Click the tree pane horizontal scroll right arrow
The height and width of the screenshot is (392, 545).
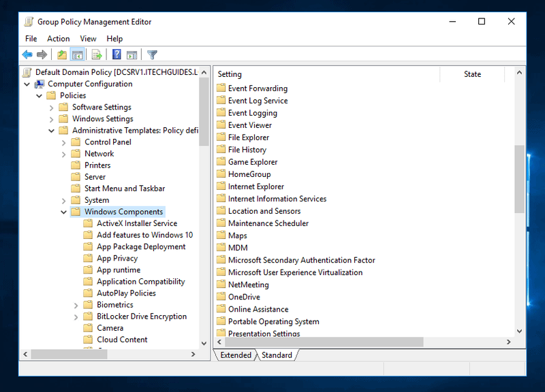pyautogui.click(x=193, y=355)
